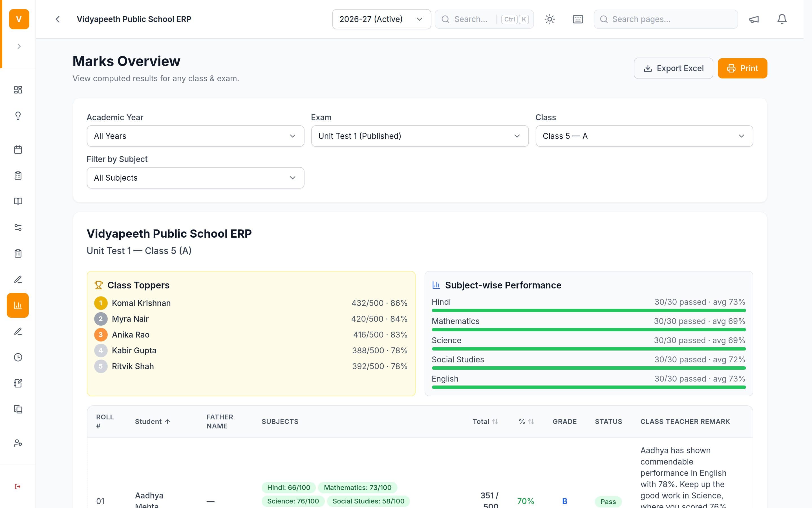Click the Search pages input field
Viewport: 812px width, 508px height.
(666, 19)
